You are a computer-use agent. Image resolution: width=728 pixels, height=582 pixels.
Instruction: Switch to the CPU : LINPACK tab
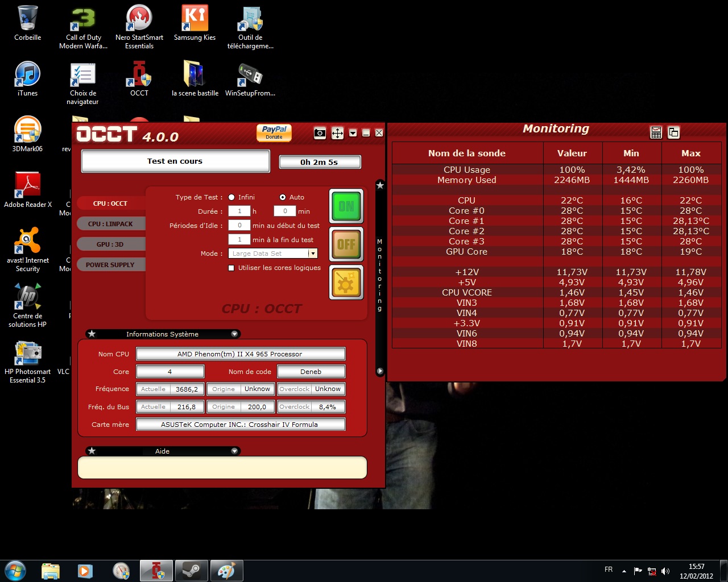point(110,224)
